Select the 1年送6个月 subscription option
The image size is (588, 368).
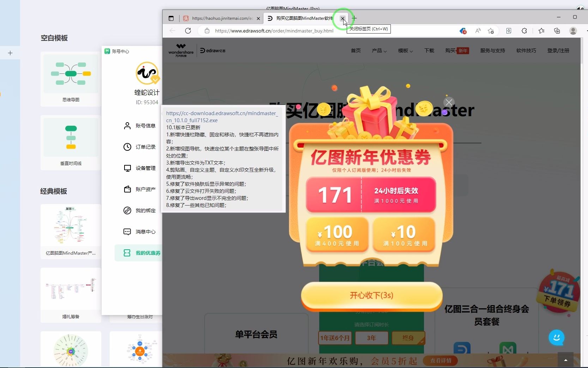coord(334,338)
